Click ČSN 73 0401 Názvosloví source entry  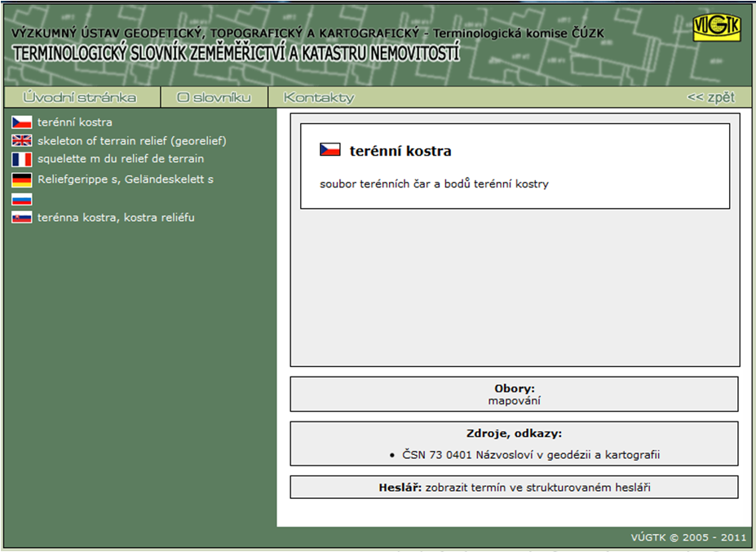(x=531, y=455)
